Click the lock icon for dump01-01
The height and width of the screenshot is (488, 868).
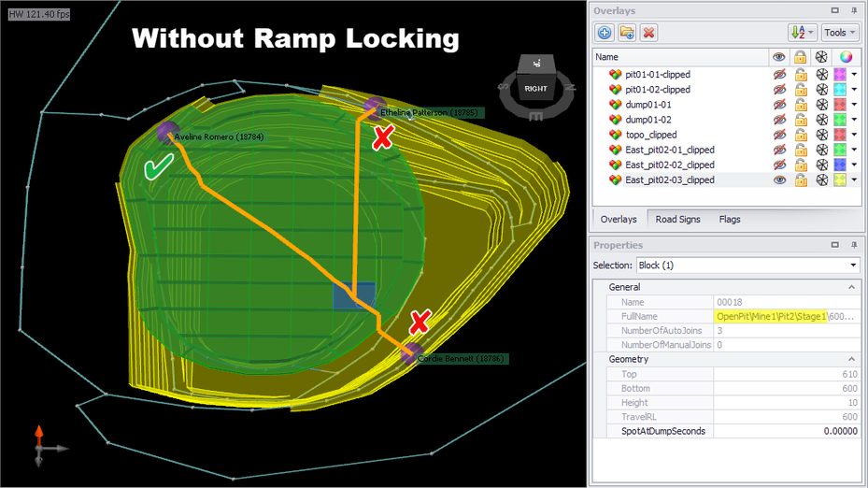coord(801,105)
